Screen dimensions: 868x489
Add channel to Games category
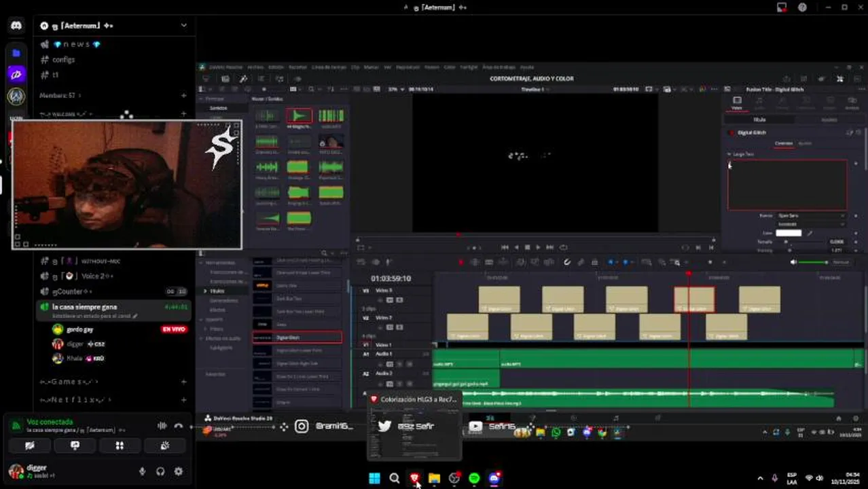[x=183, y=382]
